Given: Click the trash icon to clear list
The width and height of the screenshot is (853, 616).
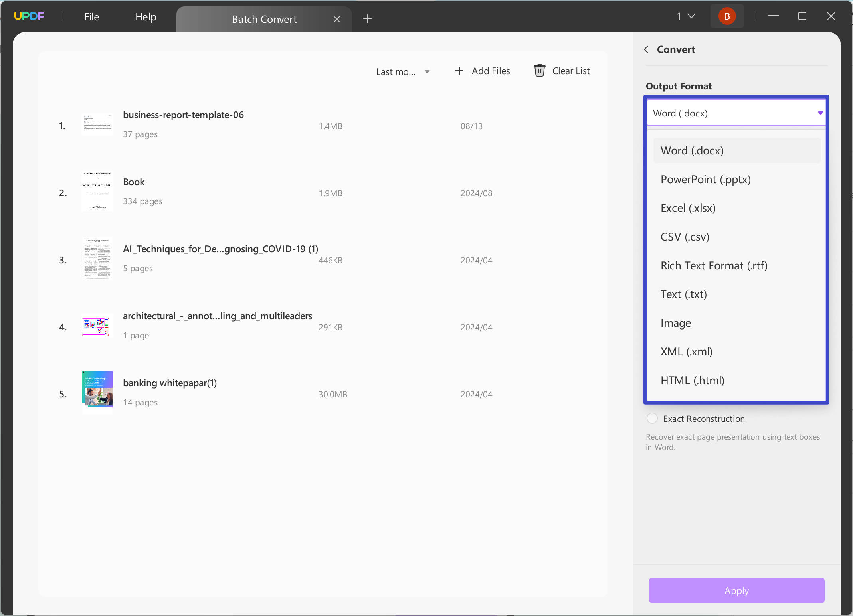Looking at the screenshot, I should coord(539,71).
